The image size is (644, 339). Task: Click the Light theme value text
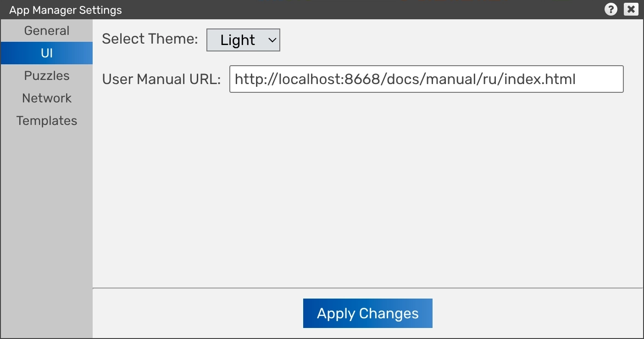pos(237,40)
